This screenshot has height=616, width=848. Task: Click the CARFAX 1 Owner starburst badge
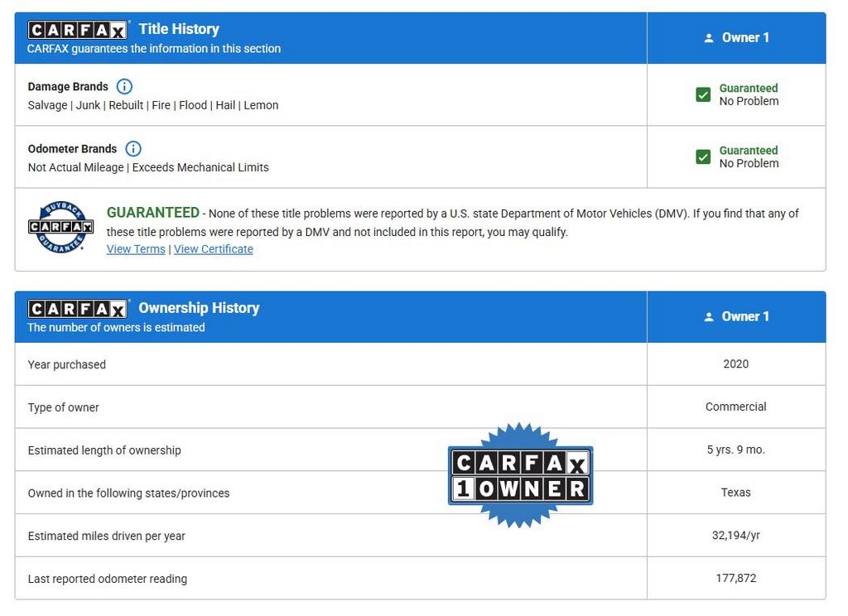click(x=520, y=475)
